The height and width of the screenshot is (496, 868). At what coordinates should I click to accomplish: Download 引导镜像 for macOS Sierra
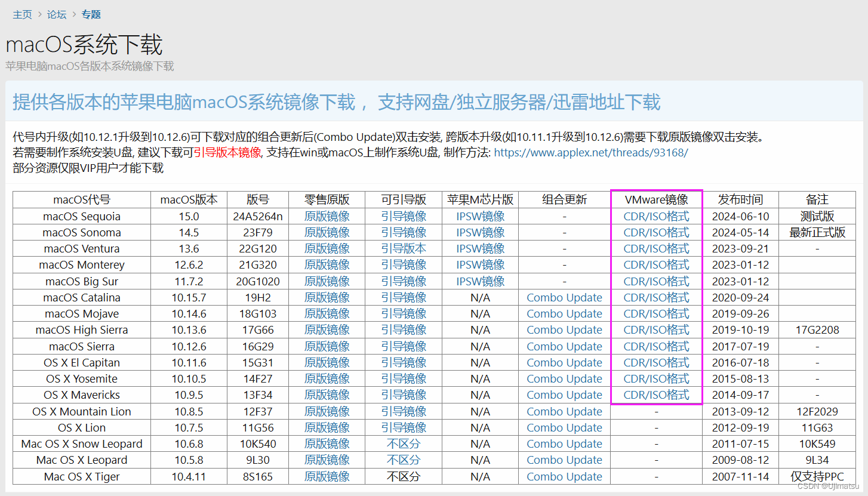click(404, 346)
